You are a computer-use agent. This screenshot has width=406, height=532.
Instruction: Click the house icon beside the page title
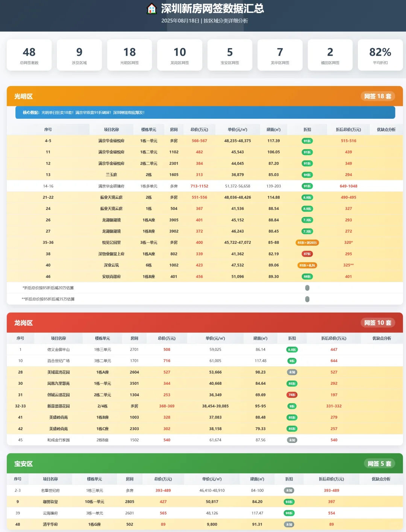coord(151,8)
